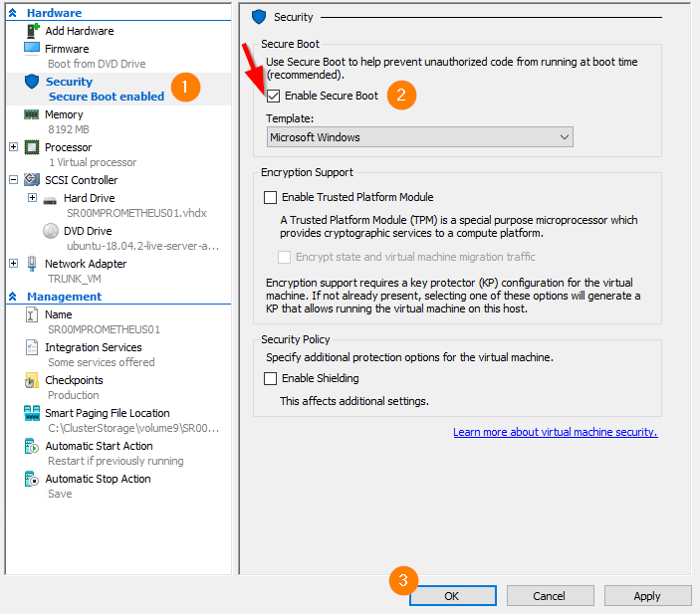Click the Processor chip icon
Image resolution: width=700 pixels, height=614 pixels.
[32, 147]
